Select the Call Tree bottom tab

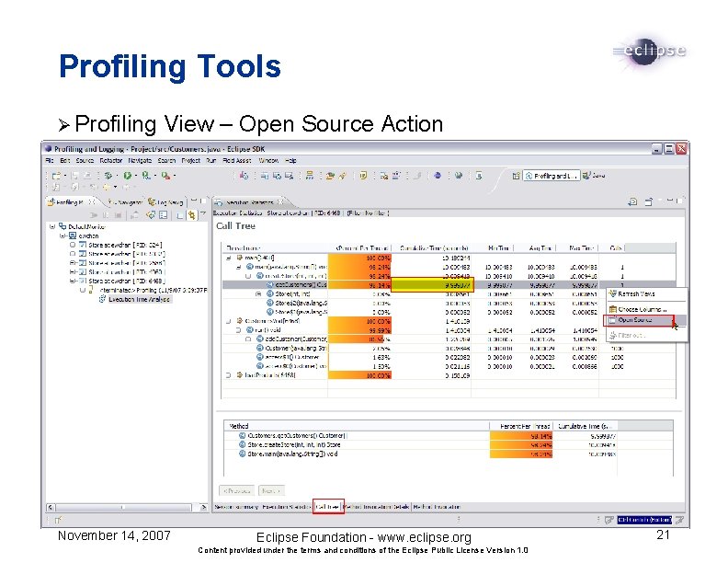[x=328, y=507]
